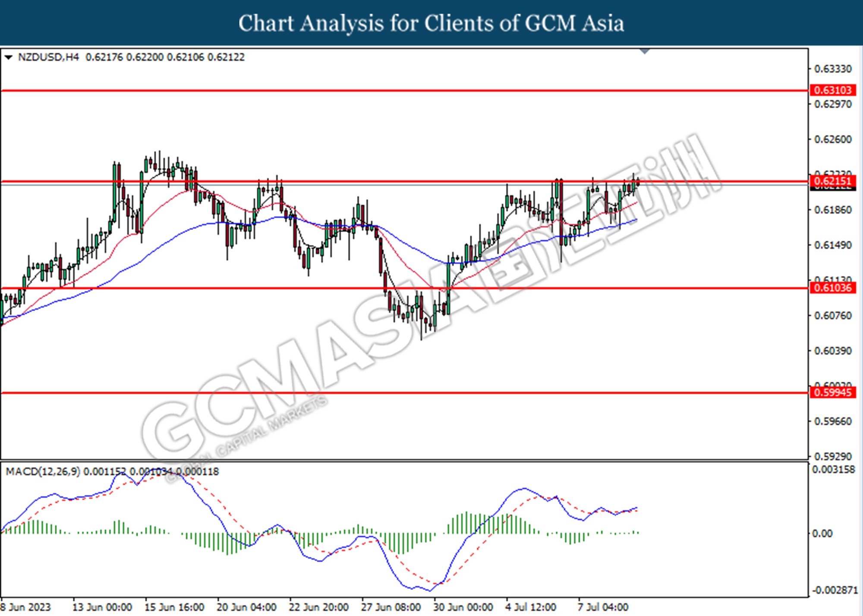
Task: Select the 0.62151 price level label
Action: click(833, 181)
